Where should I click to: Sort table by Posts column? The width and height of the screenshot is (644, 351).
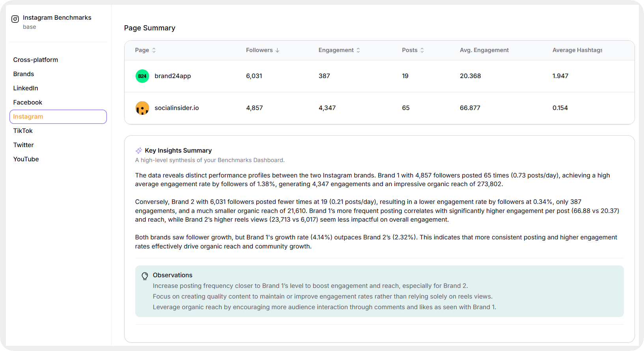pyautogui.click(x=413, y=50)
